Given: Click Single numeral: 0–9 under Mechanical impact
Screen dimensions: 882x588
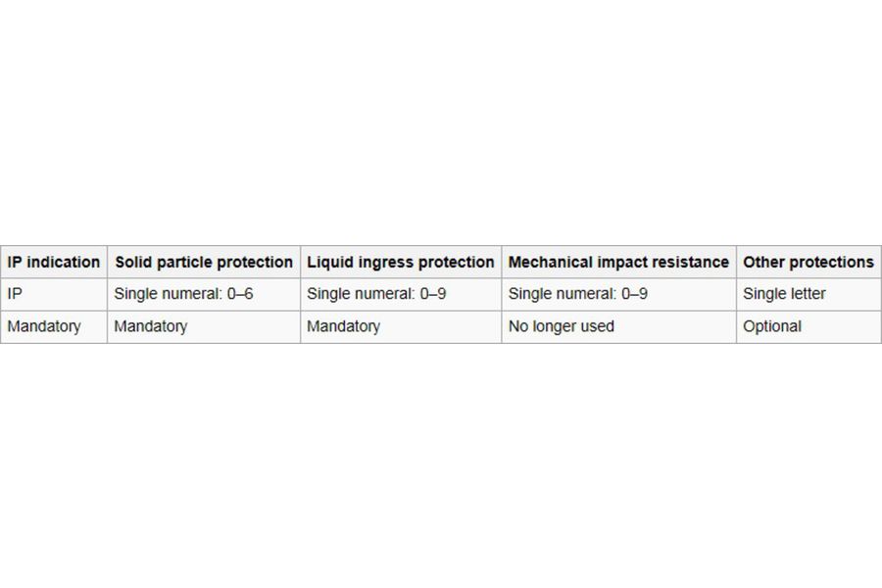Looking at the screenshot, I should click(618, 294).
